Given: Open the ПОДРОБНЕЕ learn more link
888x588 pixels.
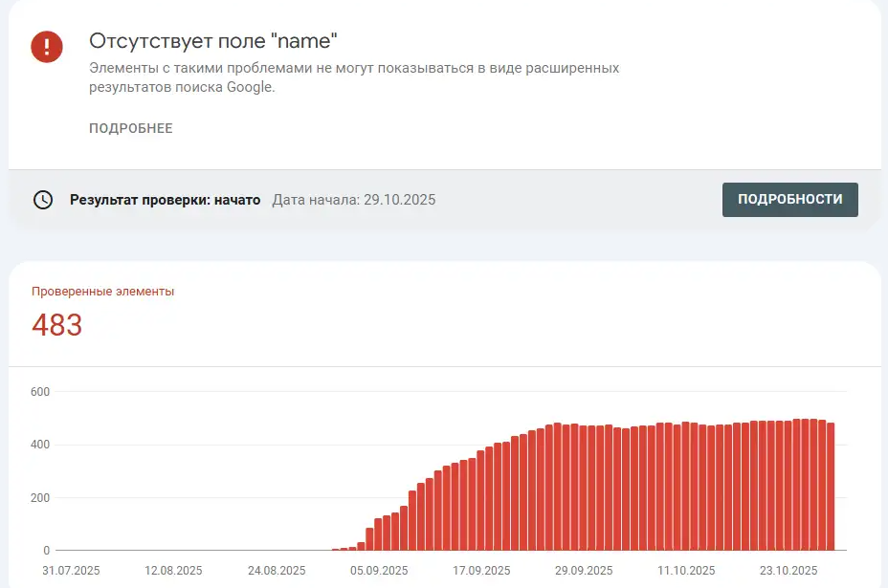Looking at the screenshot, I should point(131,128).
